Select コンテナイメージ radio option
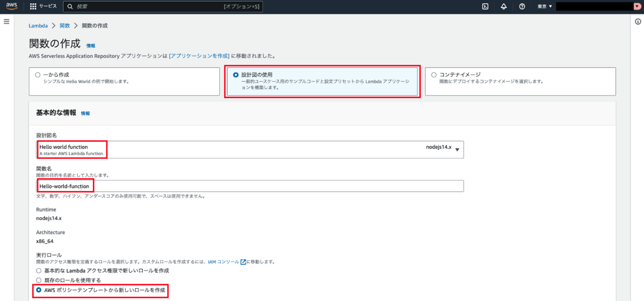The height and width of the screenshot is (301, 644). point(434,75)
